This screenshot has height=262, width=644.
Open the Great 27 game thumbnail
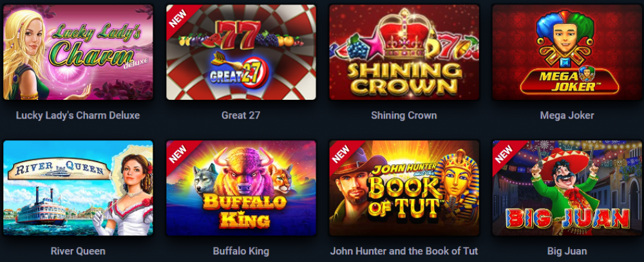pos(241,52)
